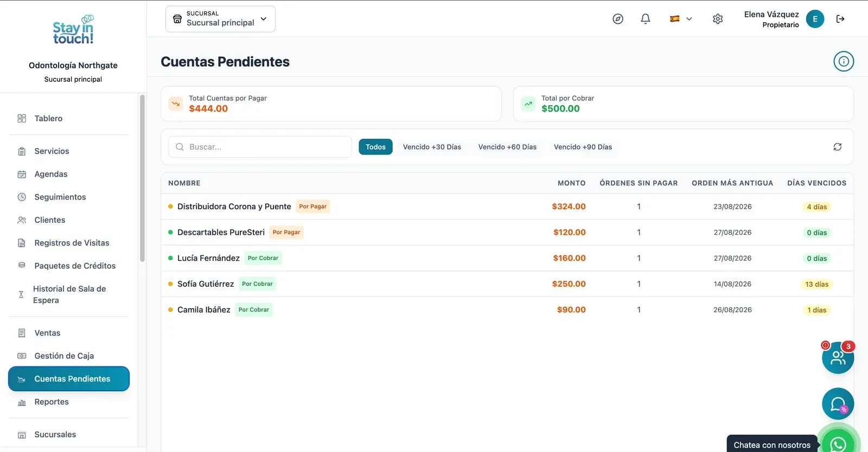Open Seguimientos in sidebar
The width and height of the screenshot is (868, 452).
(x=69, y=197)
